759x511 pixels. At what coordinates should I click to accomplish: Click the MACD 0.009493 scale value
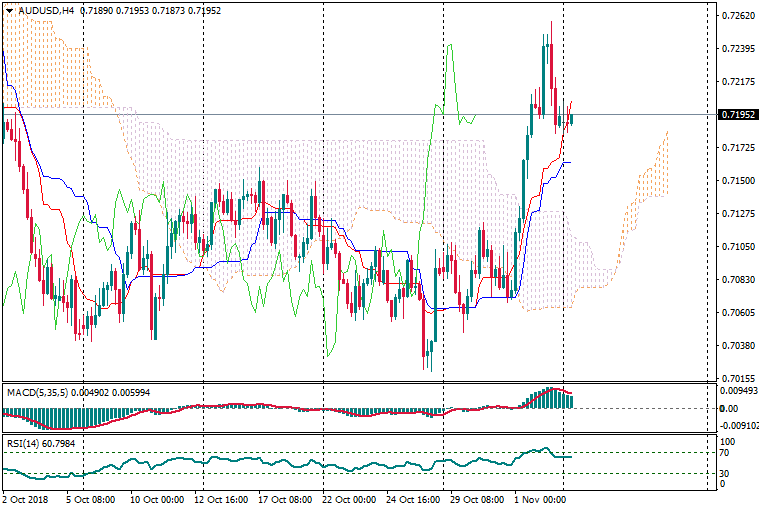739,392
